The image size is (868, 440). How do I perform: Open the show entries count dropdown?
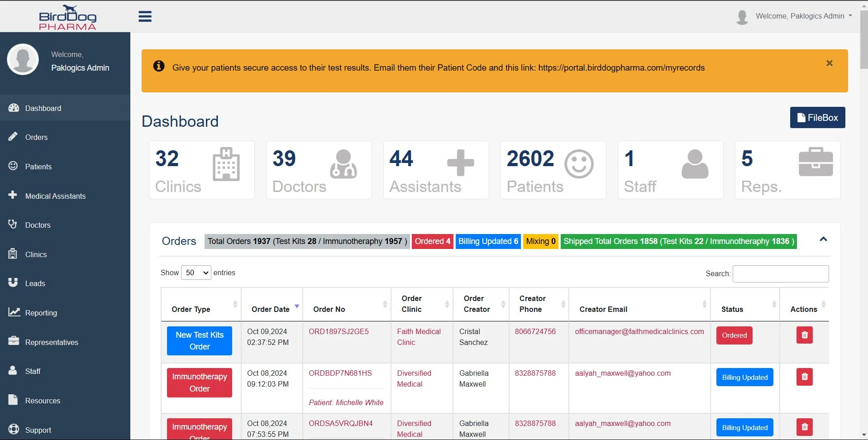pyautogui.click(x=196, y=273)
